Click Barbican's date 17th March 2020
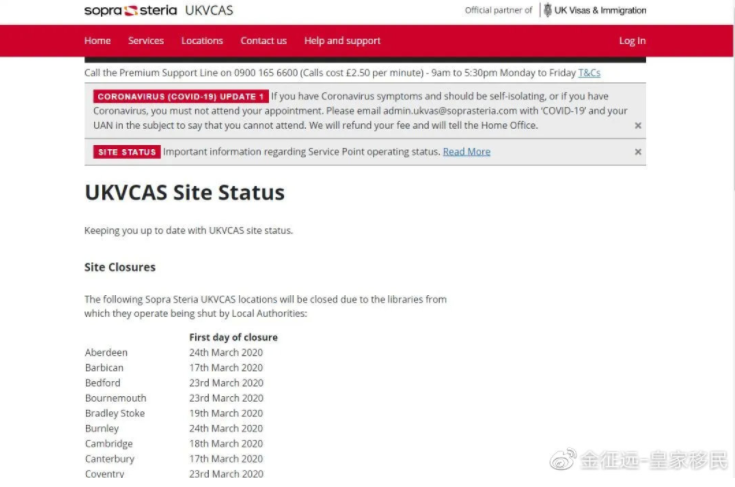 coord(226,367)
